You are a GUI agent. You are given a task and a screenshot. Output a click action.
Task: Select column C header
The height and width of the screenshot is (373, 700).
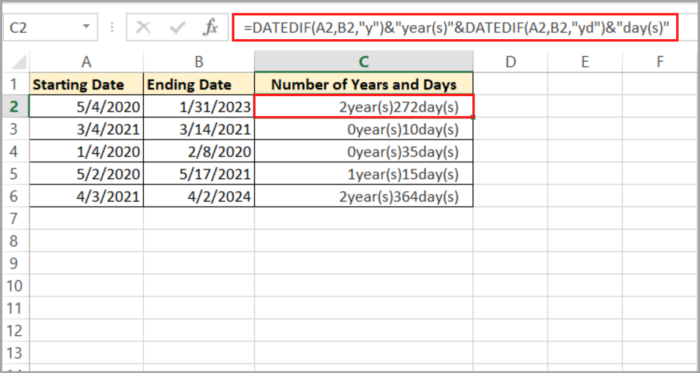(364, 62)
